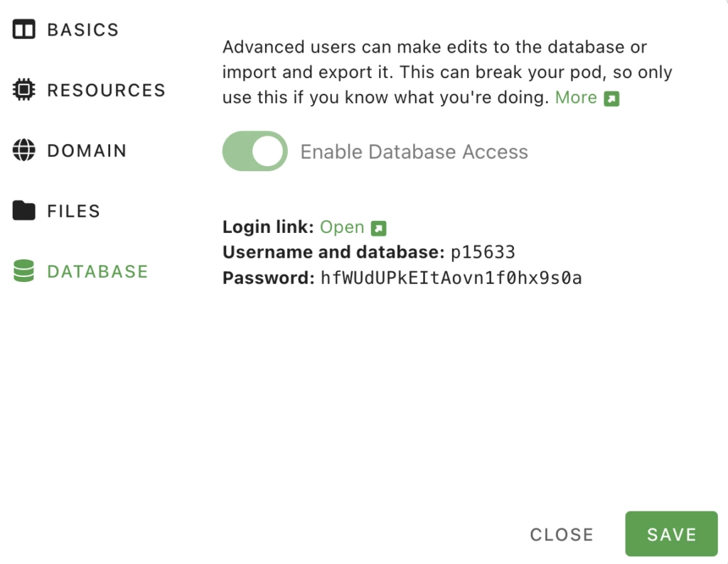Follow the More link text
The image size is (728, 564).
tap(576, 98)
